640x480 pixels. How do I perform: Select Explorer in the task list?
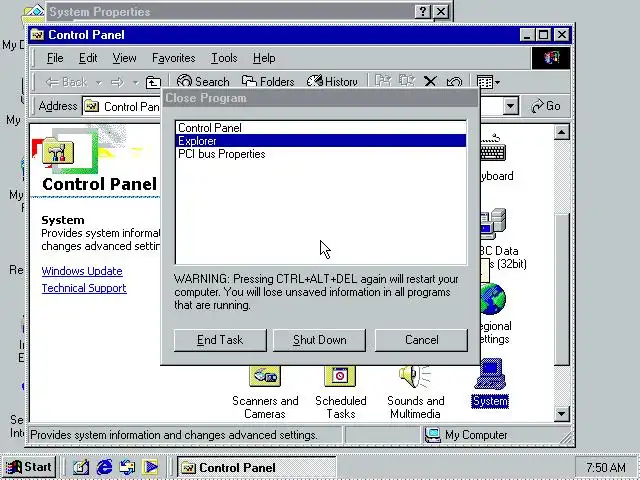[x=320, y=141]
